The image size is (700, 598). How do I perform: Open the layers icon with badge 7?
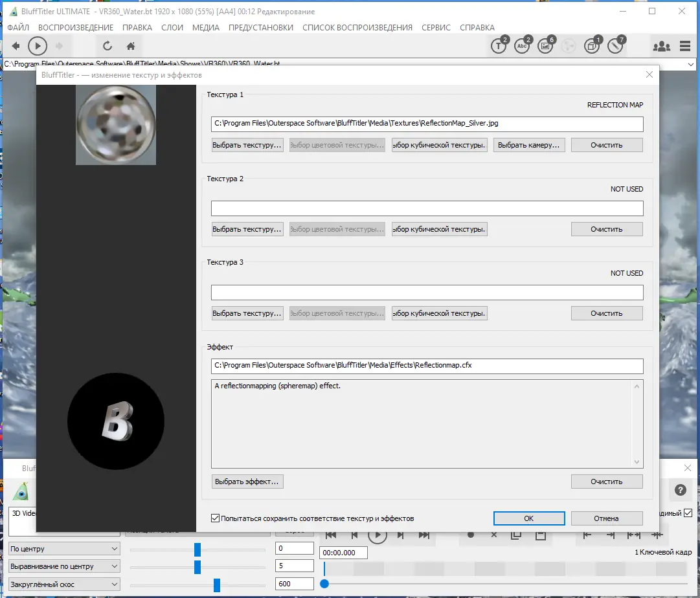pyautogui.click(x=616, y=45)
